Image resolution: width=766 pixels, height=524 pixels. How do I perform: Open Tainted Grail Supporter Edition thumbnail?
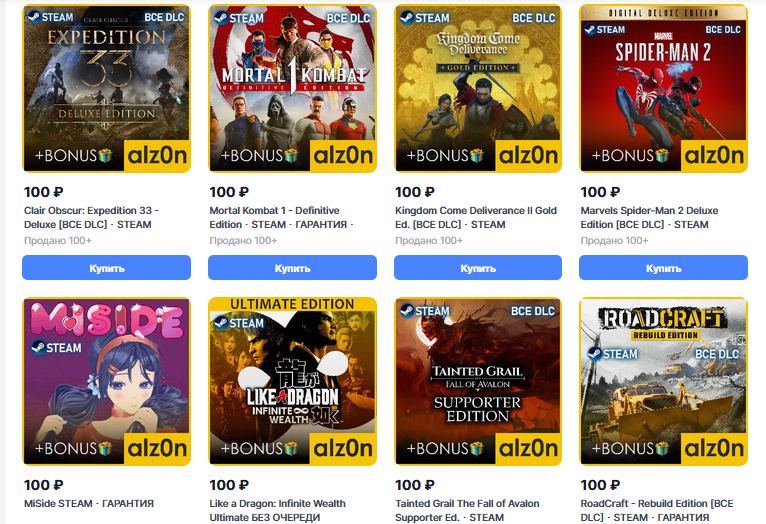coord(478,381)
